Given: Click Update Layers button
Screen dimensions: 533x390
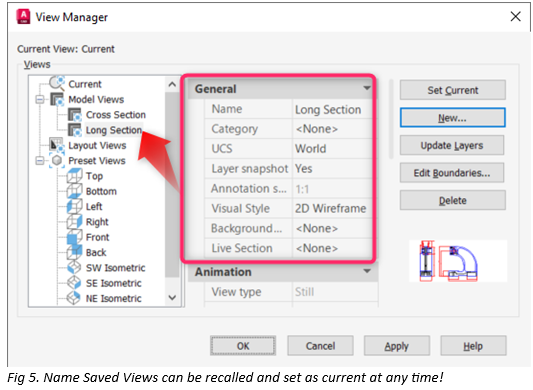Looking at the screenshot, I should [x=452, y=145].
